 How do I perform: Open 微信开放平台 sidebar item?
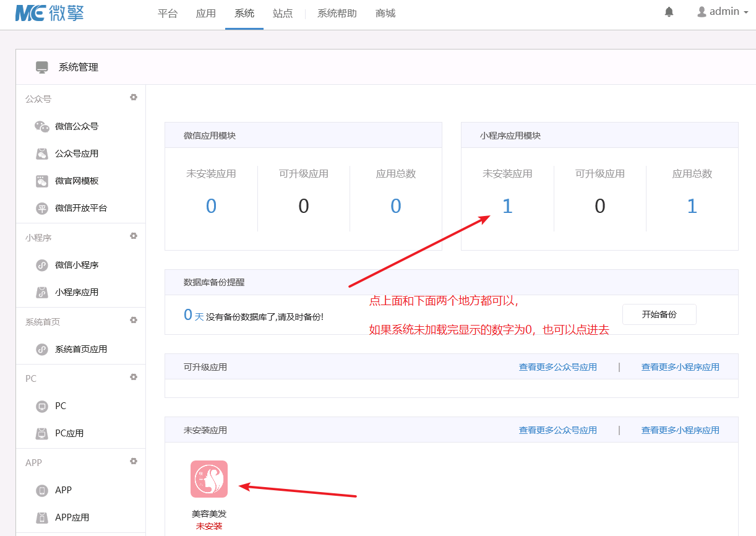[80, 208]
